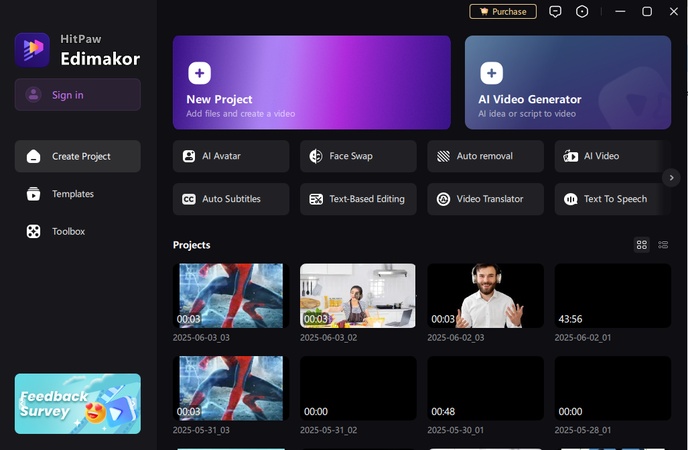
Task: Start Auto Subtitles tool
Action: coord(230,199)
